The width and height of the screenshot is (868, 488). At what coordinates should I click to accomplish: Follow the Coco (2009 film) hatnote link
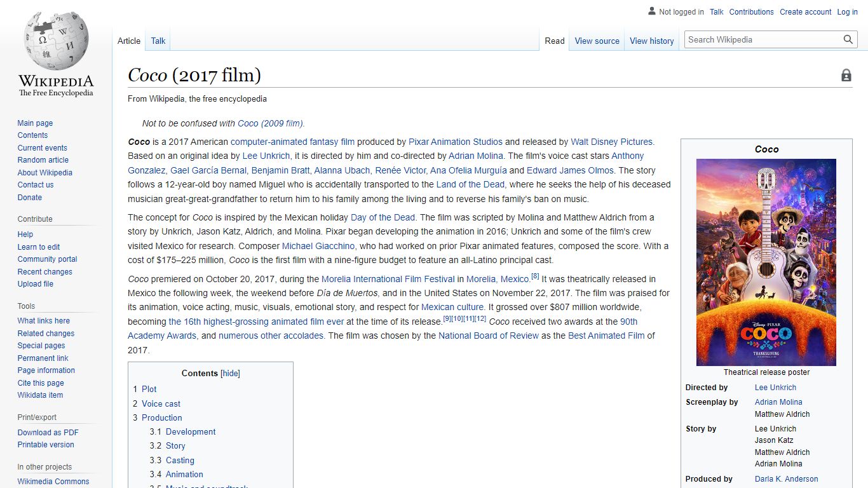tap(271, 123)
